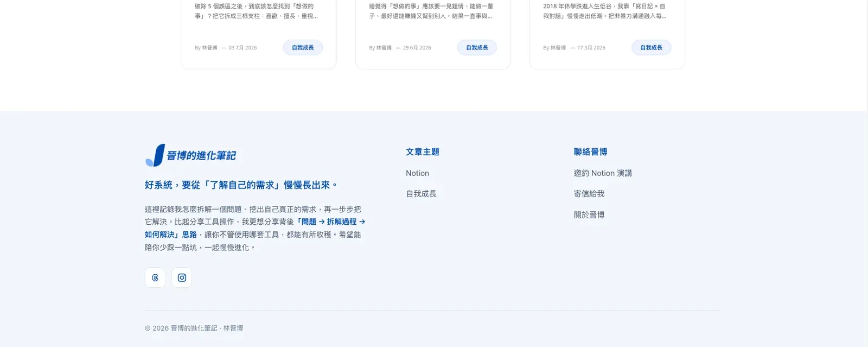Open the Threads social icon
868x347 pixels.
tap(155, 277)
